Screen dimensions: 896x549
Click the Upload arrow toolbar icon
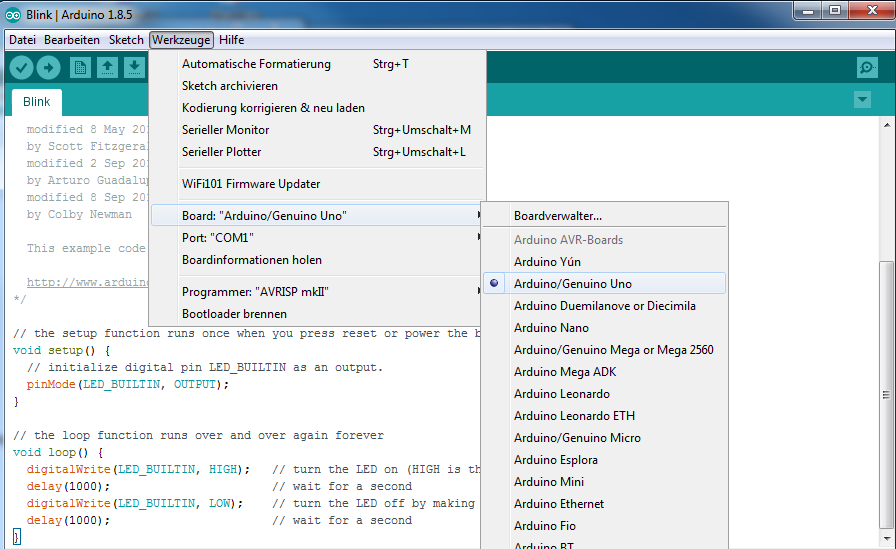pyautogui.click(x=48, y=67)
